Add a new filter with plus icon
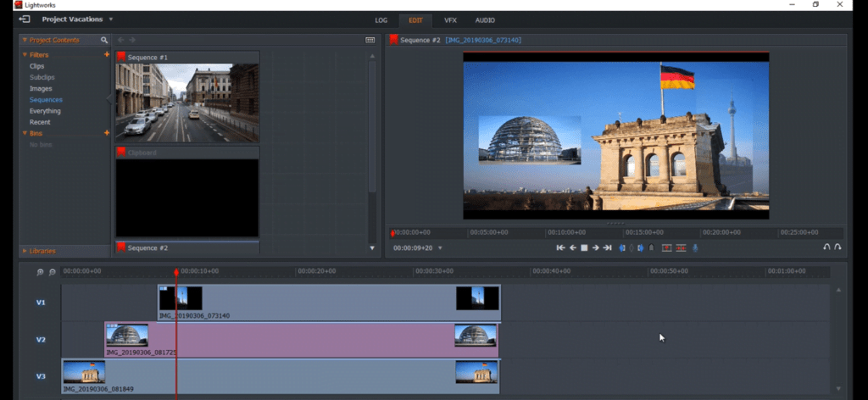 106,55
